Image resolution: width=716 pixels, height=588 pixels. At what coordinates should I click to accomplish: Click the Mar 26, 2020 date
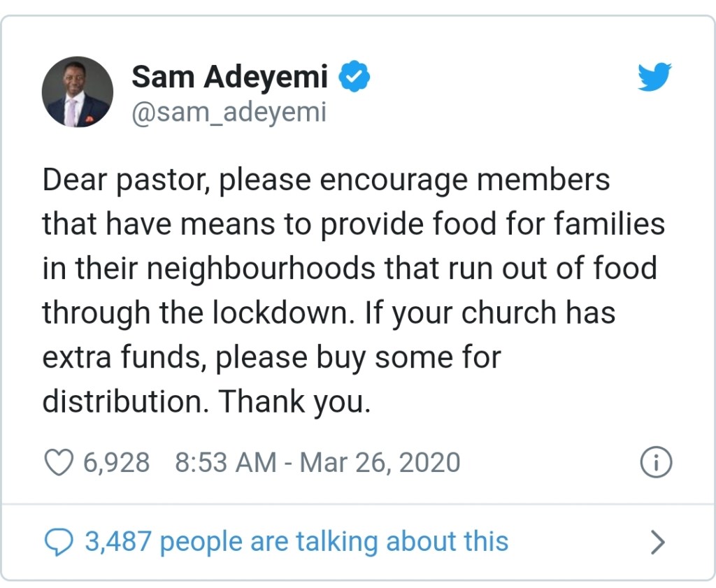point(380,463)
